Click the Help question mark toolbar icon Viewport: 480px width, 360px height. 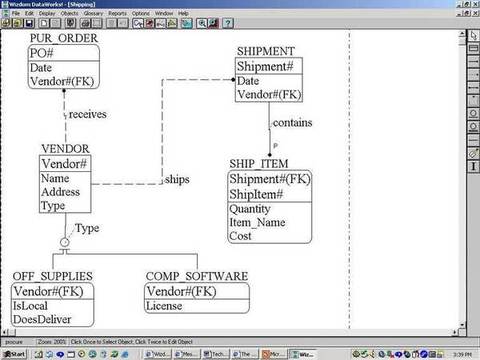(228, 23)
